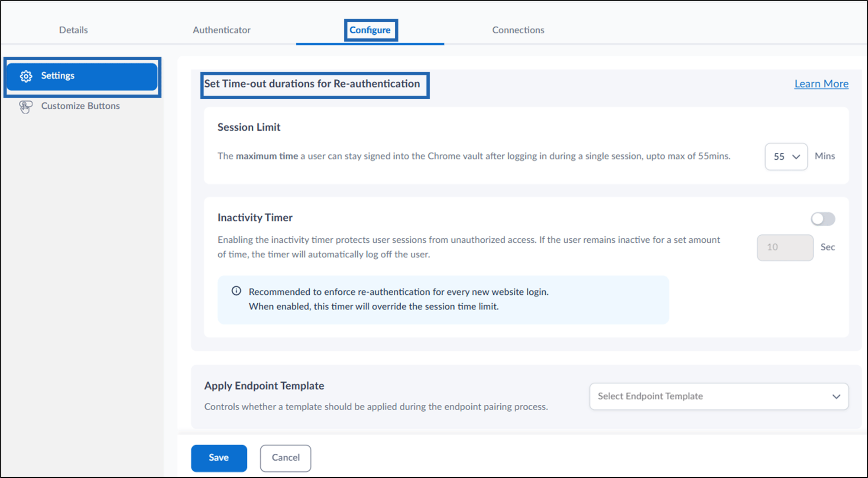Click the inactivity timer seconds input field
Screen dimensions: 868x478
click(785, 247)
